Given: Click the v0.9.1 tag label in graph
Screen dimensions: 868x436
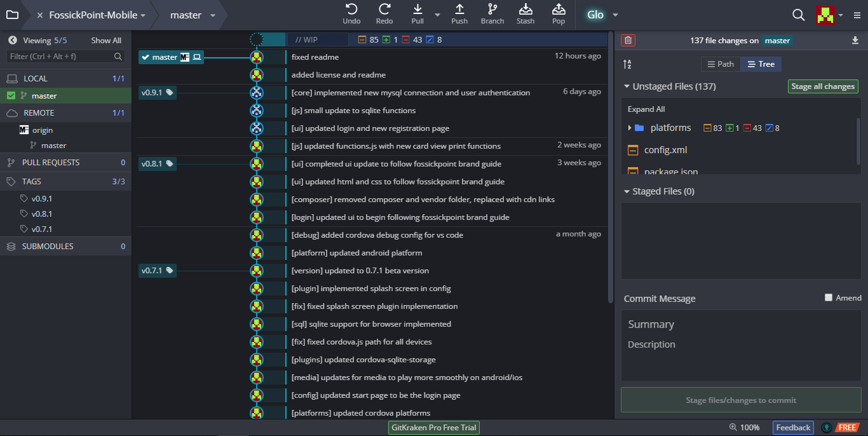Looking at the screenshot, I should [x=158, y=92].
